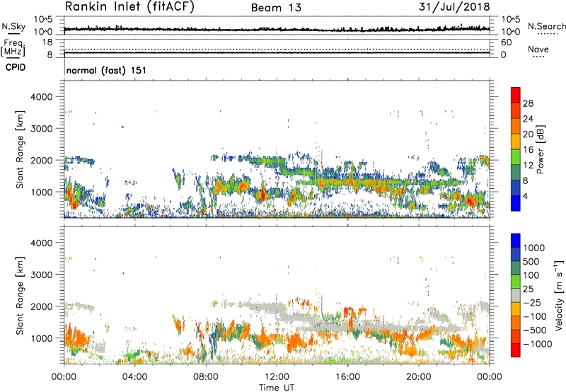566x392 pixels.
Task: Click the '18' frequency axis value
Action: point(47,42)
